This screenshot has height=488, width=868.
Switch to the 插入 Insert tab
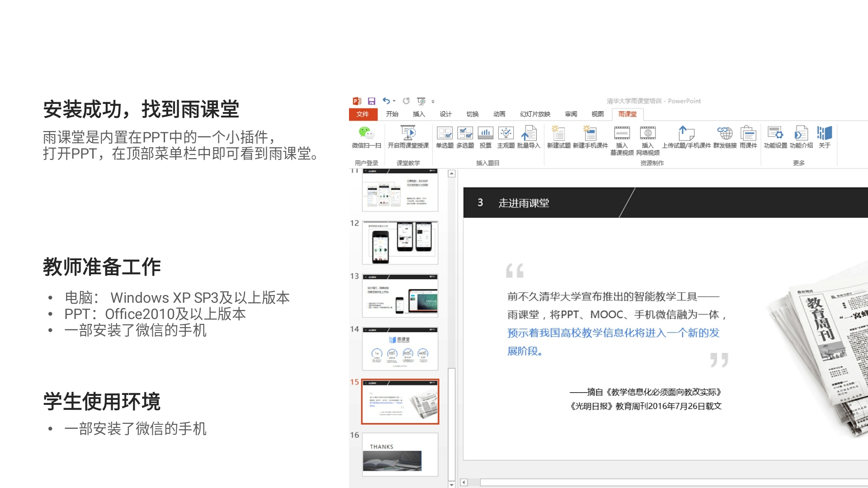tap(419, 114)
